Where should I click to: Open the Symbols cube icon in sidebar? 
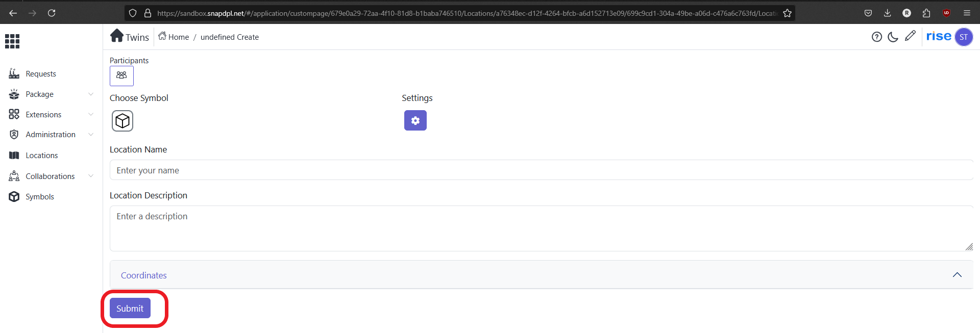14,197
